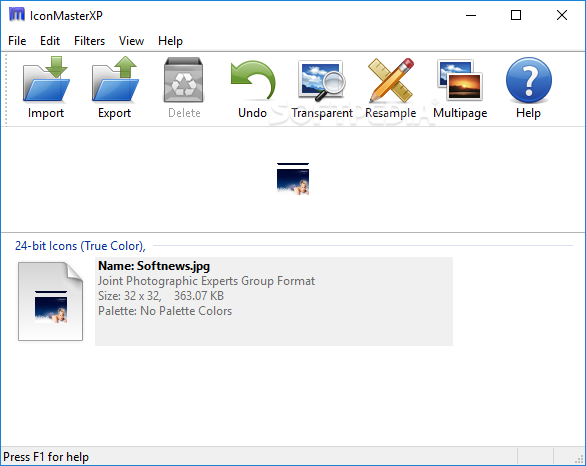Image resolution: width=586 pixels, height=466 pixels.
Task: Select the Transparent magnifier tool
Action: (321, 80)
